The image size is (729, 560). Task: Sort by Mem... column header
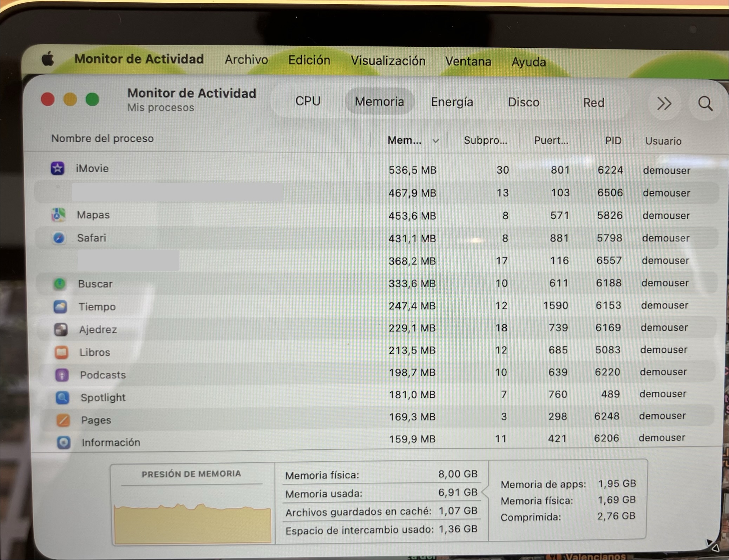405,141
